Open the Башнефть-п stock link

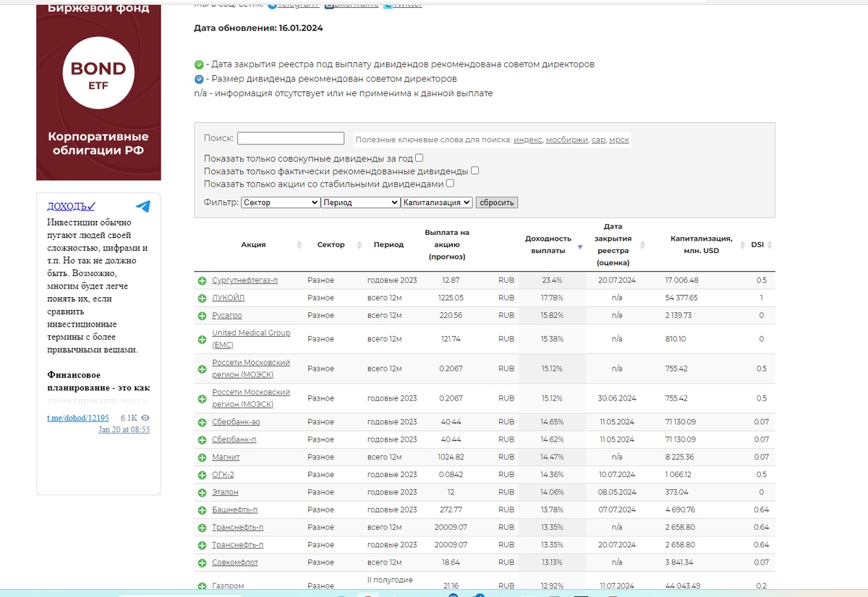point(235,510)
